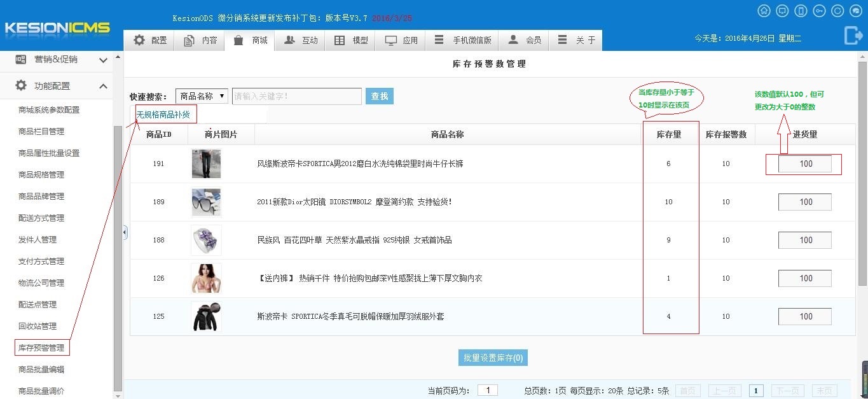Click the 下一页 pagination button
868x399 pixels.
coord(787,391)
